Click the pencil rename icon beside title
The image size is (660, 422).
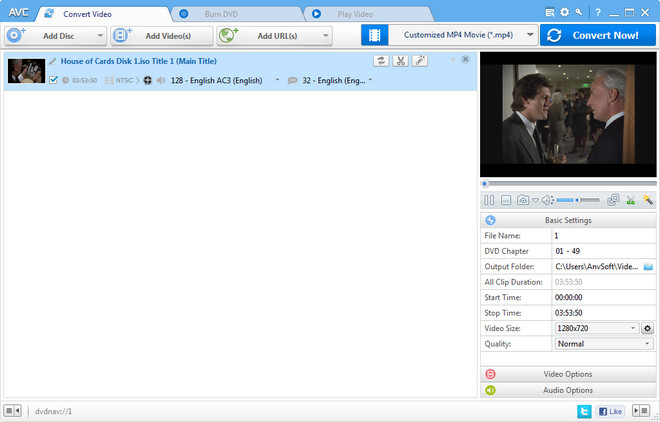pos(53,61)
